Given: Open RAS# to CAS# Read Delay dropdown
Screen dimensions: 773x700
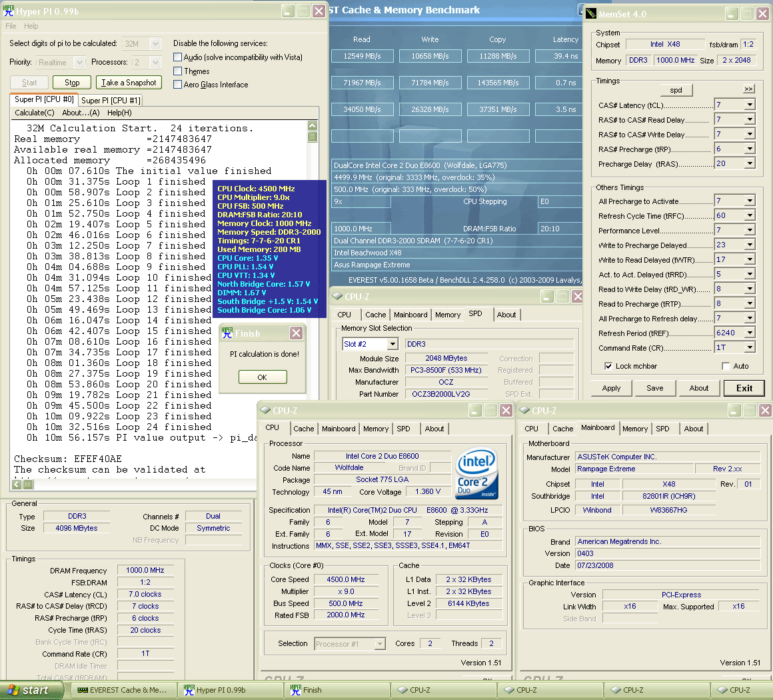Looking at the screenshot, I should pos(749,119).
